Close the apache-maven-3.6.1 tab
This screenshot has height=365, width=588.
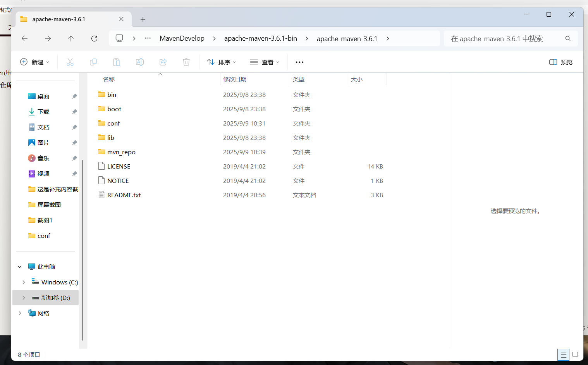[x=121, y=19]
